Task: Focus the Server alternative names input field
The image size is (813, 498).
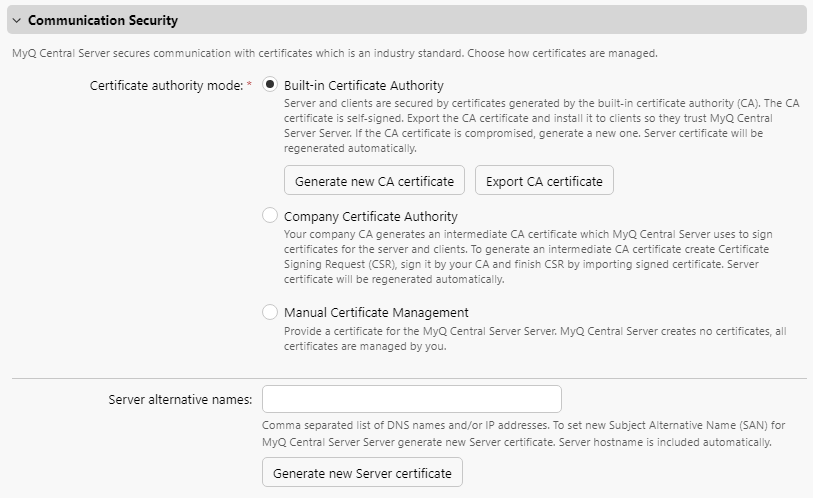Action: tap(411, 399)
